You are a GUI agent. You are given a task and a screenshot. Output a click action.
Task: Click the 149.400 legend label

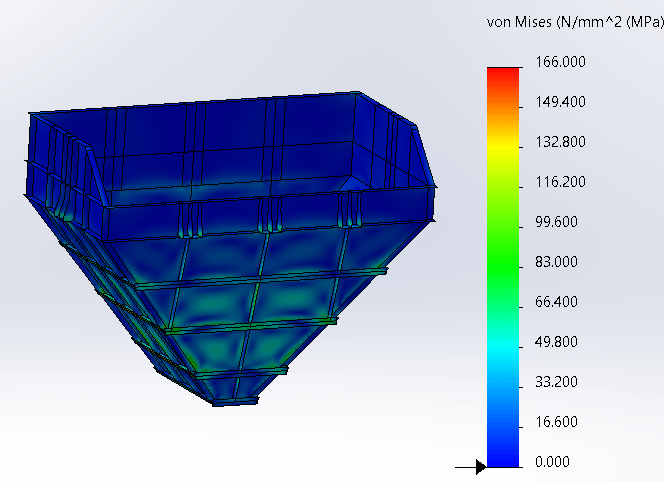[x=560, y=102]
